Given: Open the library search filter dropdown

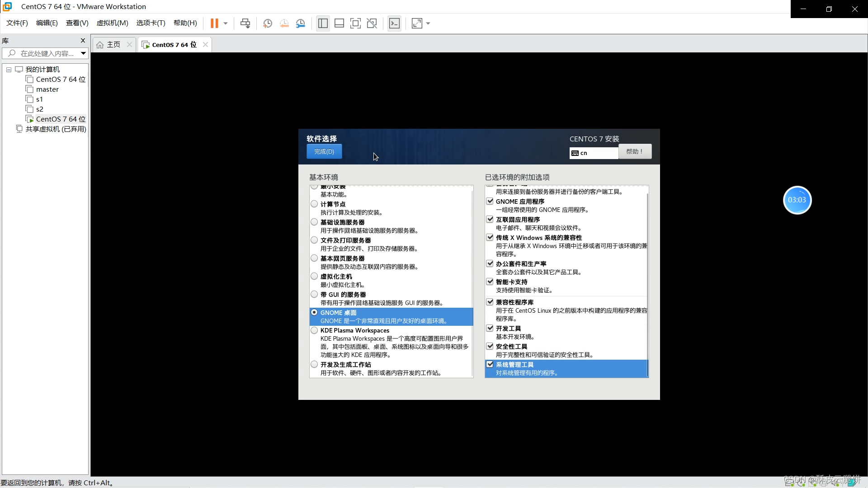Looking at the screenshot, I should click(83, 53).
